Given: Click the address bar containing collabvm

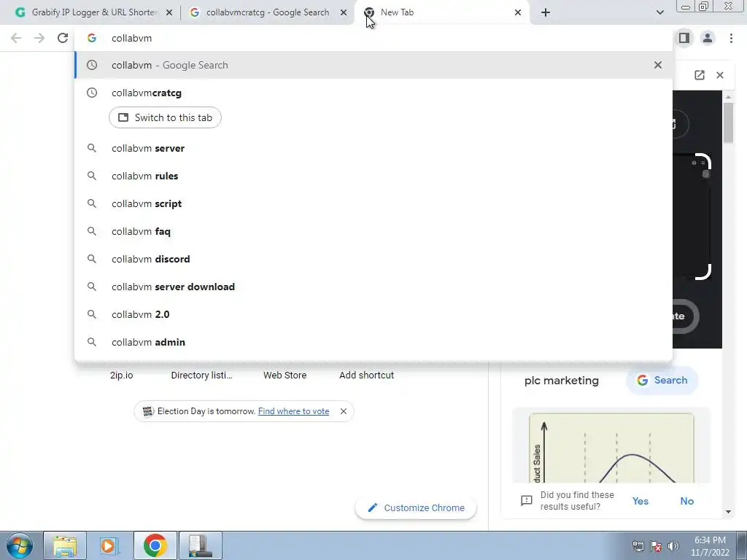Looking at the screenshot, I should [373, 38].
